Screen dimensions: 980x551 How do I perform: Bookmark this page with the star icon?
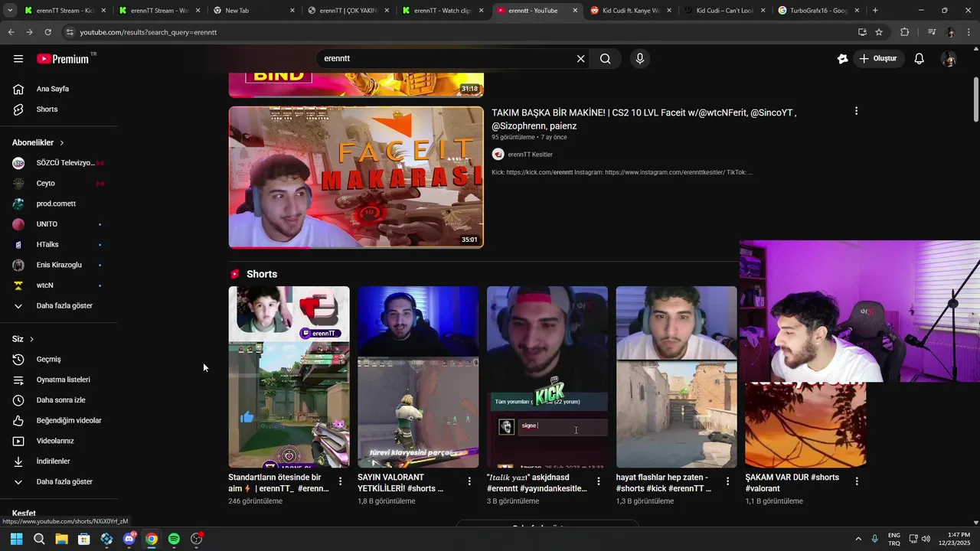pos(879,32)
